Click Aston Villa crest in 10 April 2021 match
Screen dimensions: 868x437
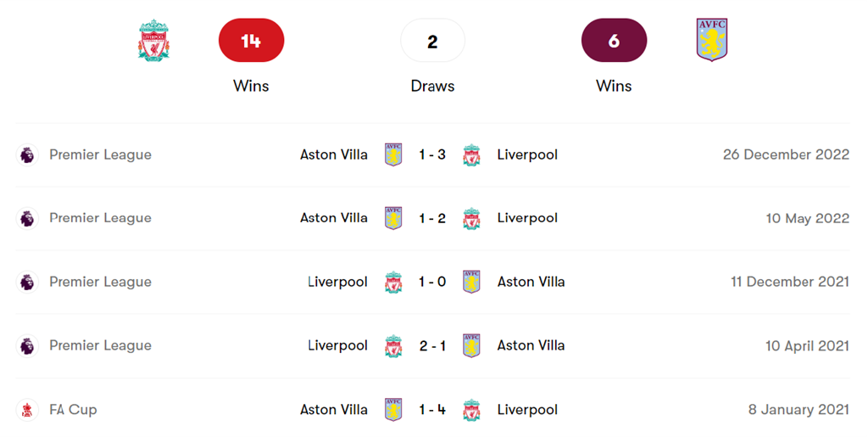tap(471, 345)
